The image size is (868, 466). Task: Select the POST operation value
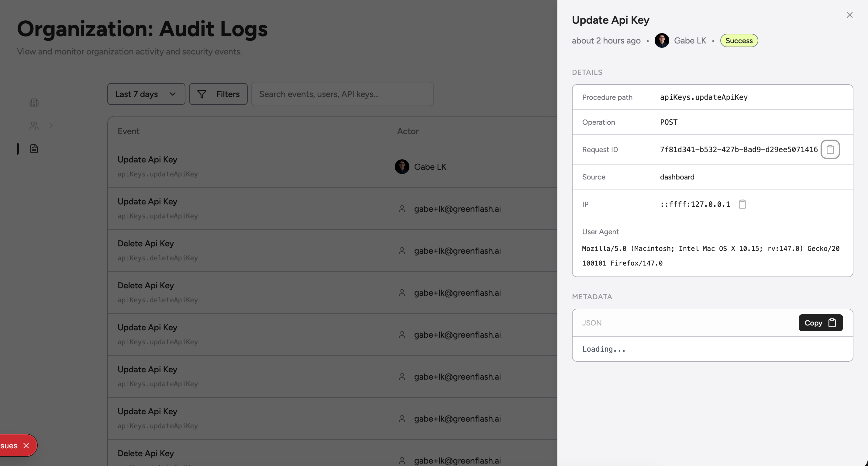668,122
